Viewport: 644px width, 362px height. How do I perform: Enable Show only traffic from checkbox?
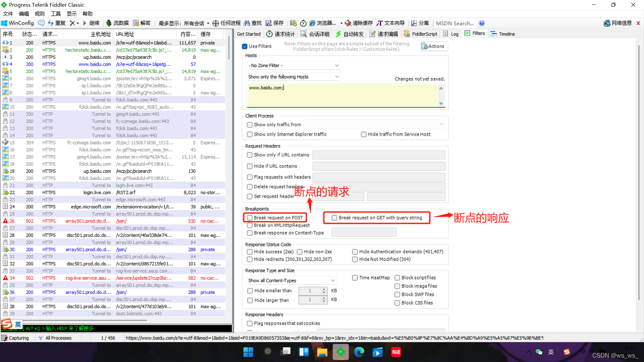coord(250,125)
